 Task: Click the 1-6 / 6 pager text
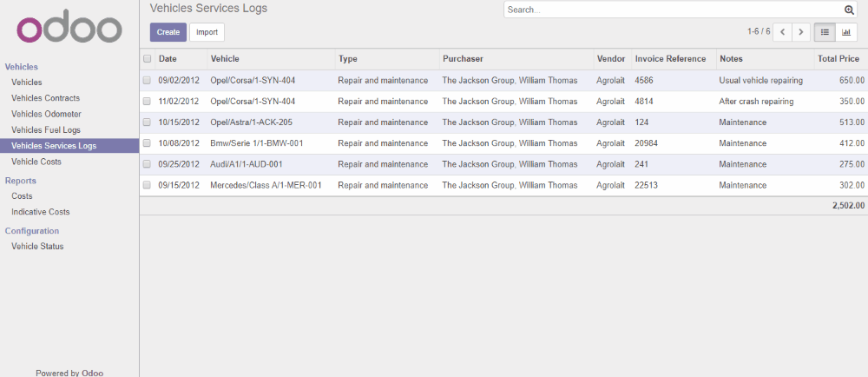(x=759, y=31)
